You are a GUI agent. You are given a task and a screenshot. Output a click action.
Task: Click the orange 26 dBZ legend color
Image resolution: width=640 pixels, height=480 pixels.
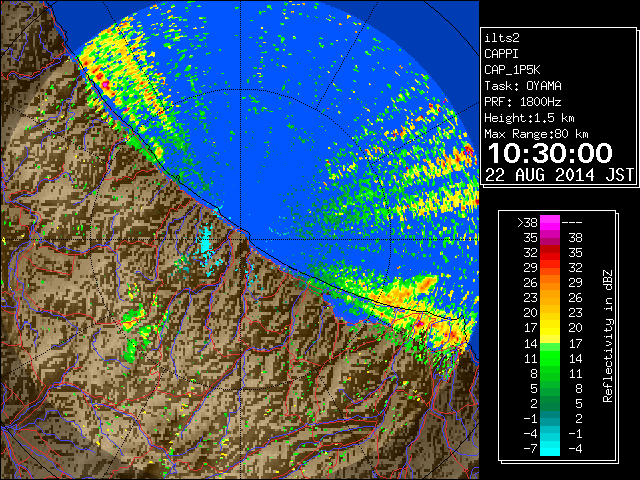pyautogui.click(x=550, y=283)
